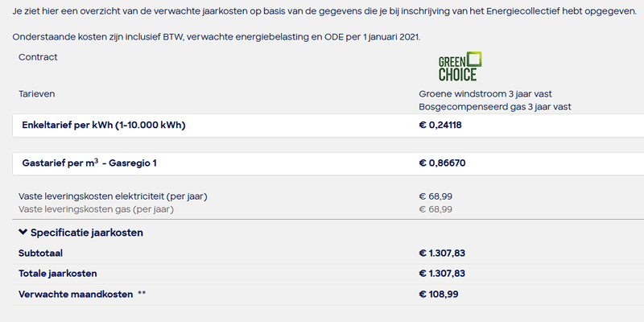Image resolution: width=644 pixels, height=322 pixels.
Task: Click the Contract row label
Action: tap(38, 57)
